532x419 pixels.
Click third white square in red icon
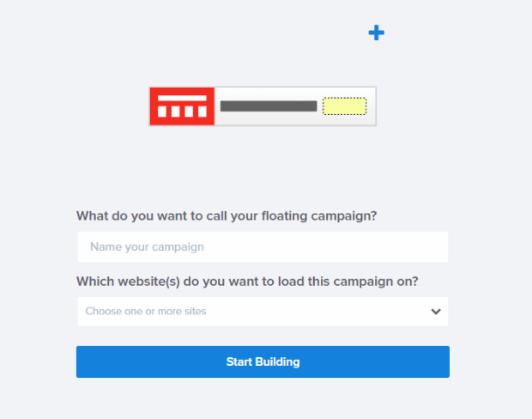(188, 112)
